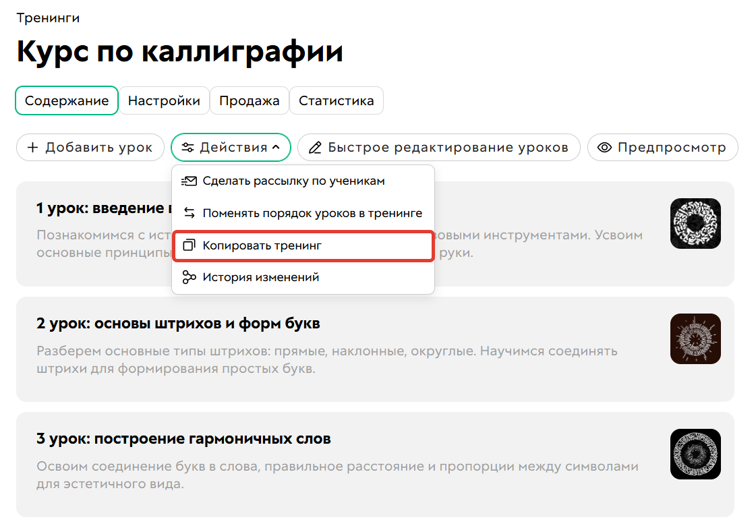Select the sliders icon on Действия button
The width and height of the screenshot is (756, 532).
coord(191,147)
